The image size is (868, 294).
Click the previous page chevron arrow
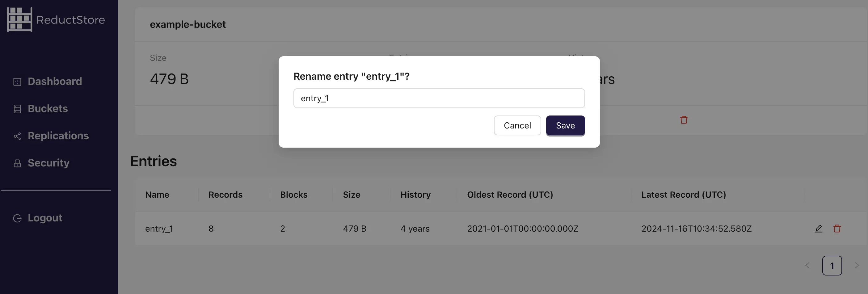tap(807, 265)
